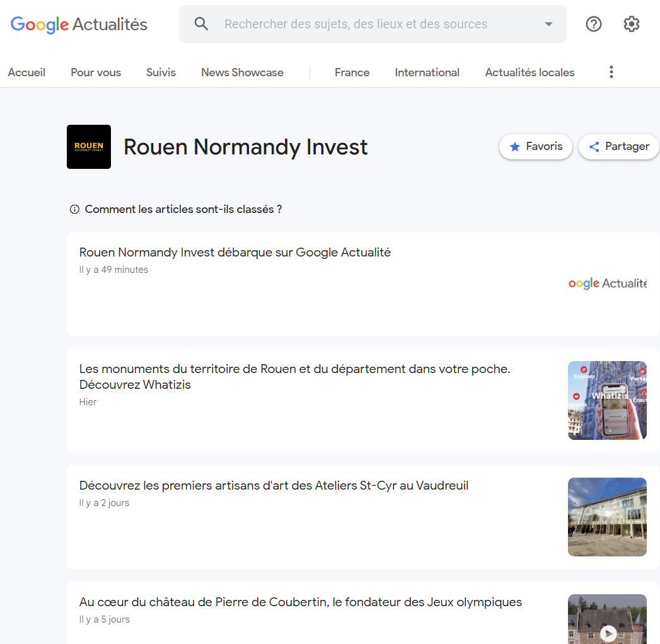Screen dimensions: 660x644
Task: Select the France section tab
Action: coord(352,72)
